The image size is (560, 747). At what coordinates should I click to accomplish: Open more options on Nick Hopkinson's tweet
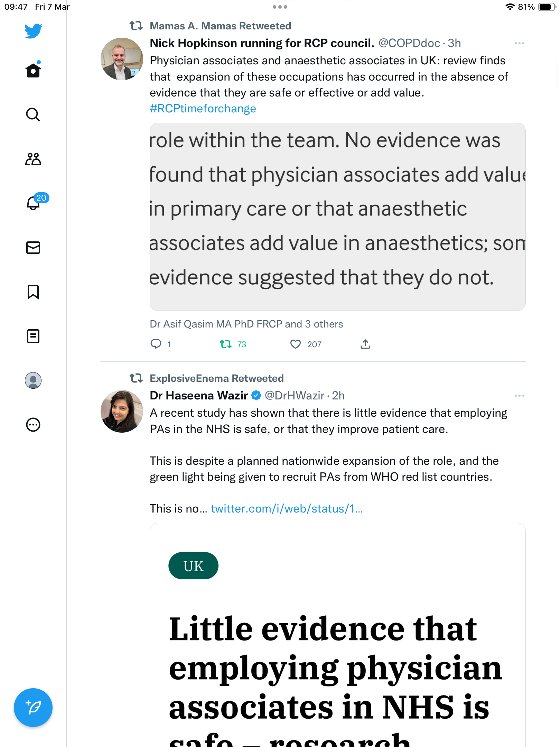pos(519,43)
